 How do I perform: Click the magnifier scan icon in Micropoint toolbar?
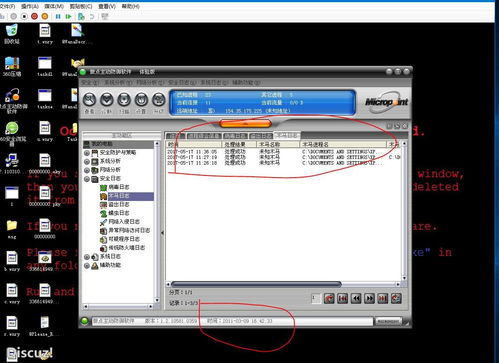pos(90,99)
